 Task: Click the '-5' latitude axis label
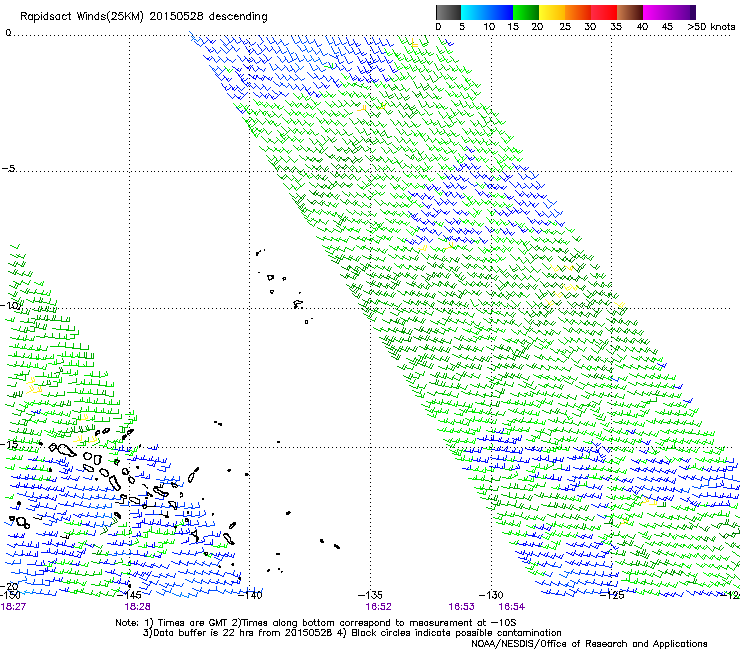[9, 169]
